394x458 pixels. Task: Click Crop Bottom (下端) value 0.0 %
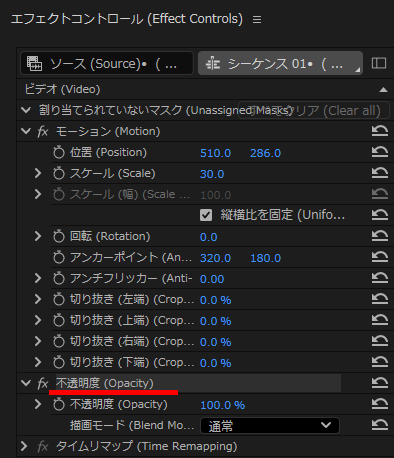point(215,363)
